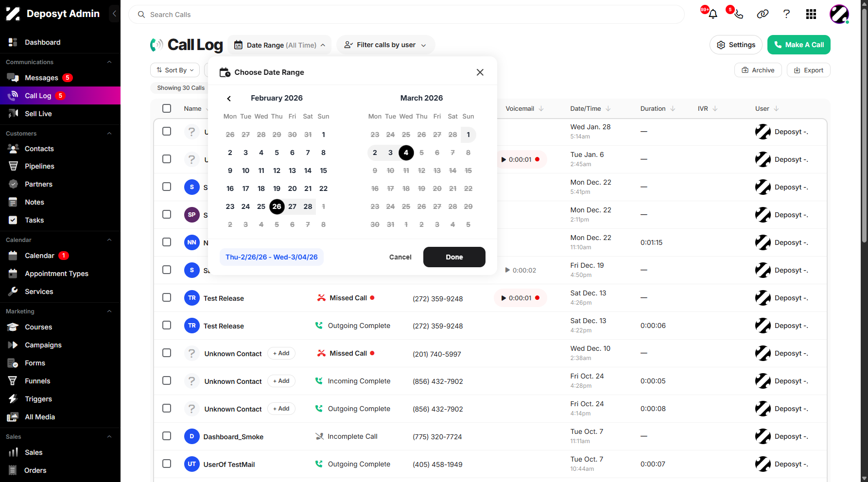The height and width of the screenshot is (482, 868).
Task: Open call log Settings
Action: (736, 45)
